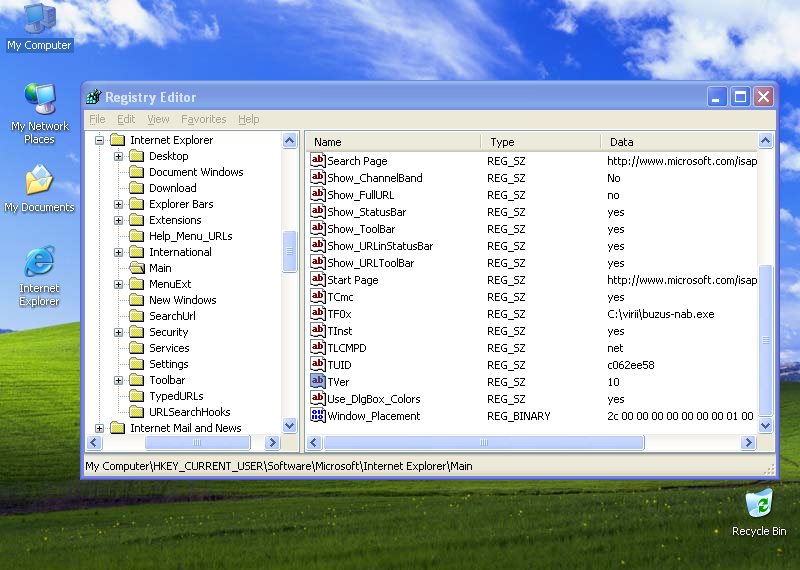Select the TLCMPD value icon
This screenshot has height=570, width=800.
(318, 348)
